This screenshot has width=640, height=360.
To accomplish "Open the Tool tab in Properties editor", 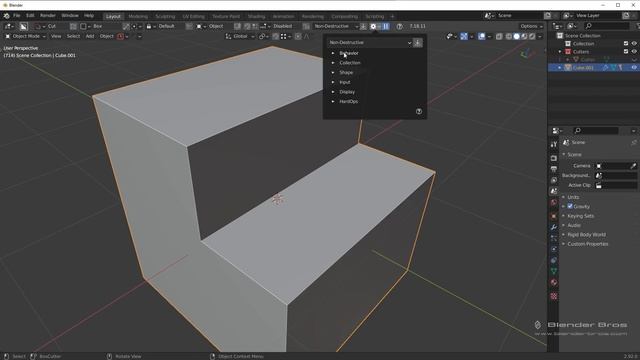I will [x=554, y=144].
